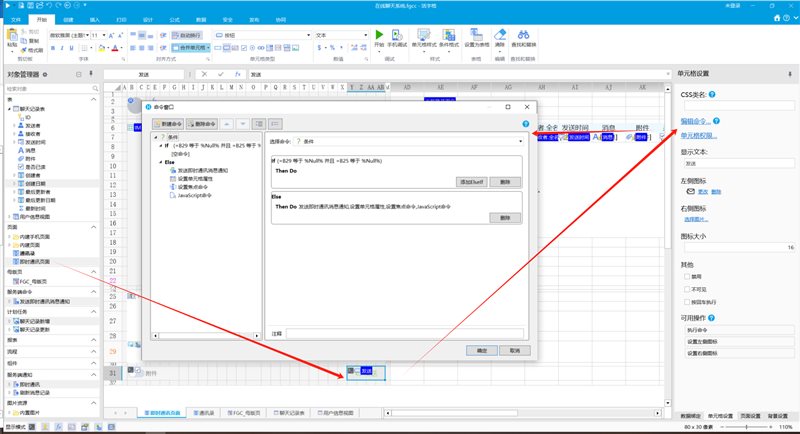Click the Undo icon in the title bar
Screen dimensions: 800x434
click(49, 5)
